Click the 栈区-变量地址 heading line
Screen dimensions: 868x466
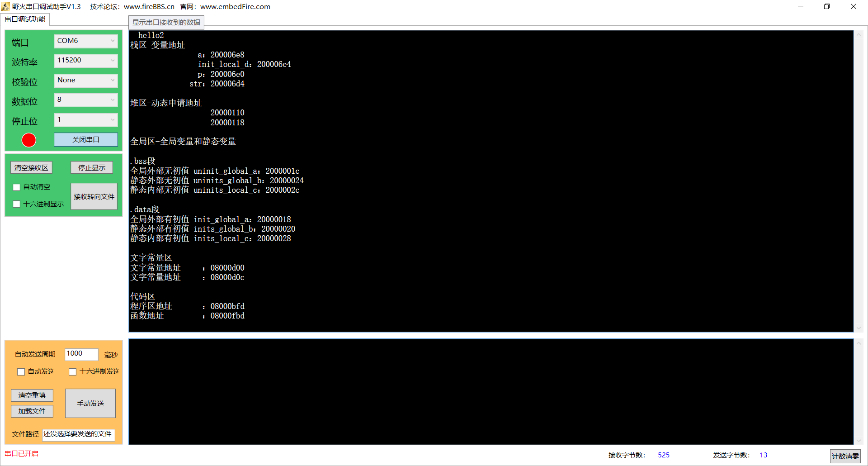pyautogui.click(x=158, y=45)
